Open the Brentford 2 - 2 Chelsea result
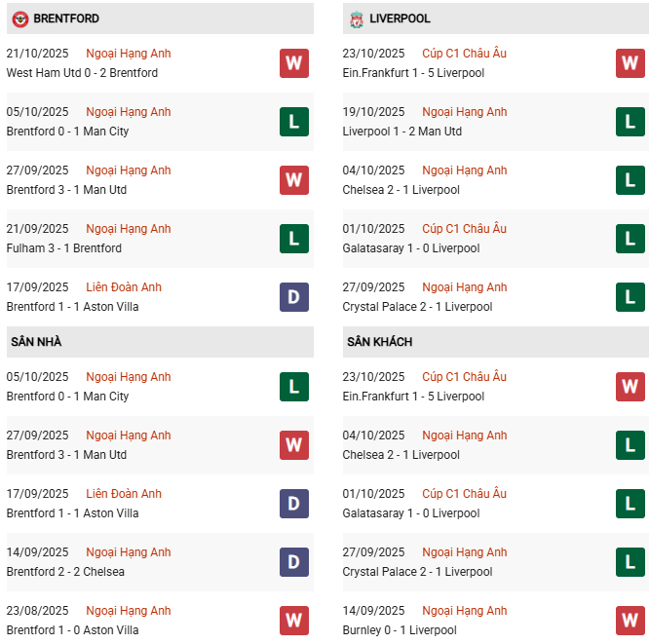 [65, 572]
